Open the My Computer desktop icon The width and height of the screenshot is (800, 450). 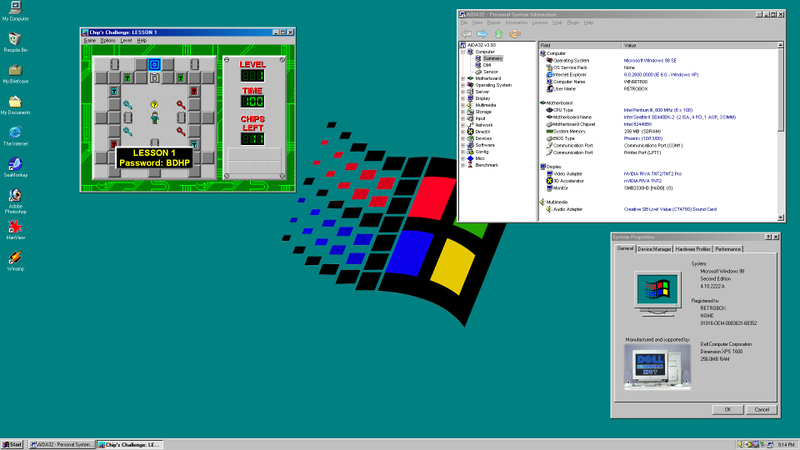15,11
